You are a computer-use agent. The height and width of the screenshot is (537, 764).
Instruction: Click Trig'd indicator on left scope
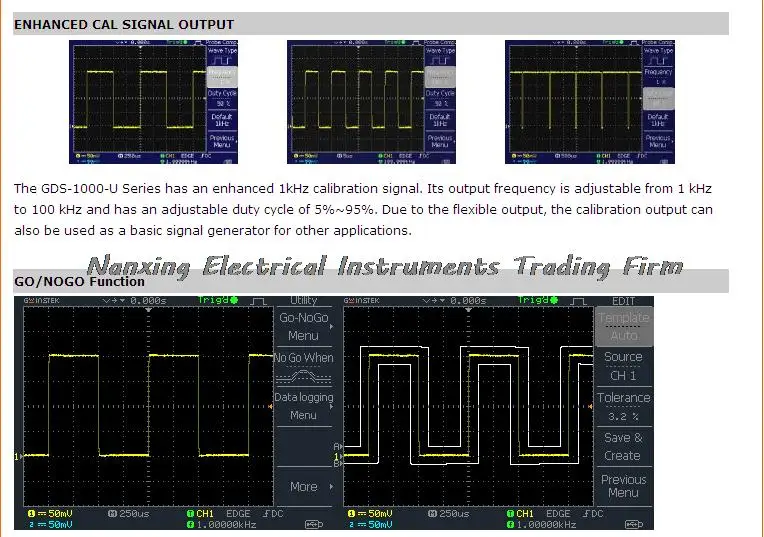click(218, 300)
